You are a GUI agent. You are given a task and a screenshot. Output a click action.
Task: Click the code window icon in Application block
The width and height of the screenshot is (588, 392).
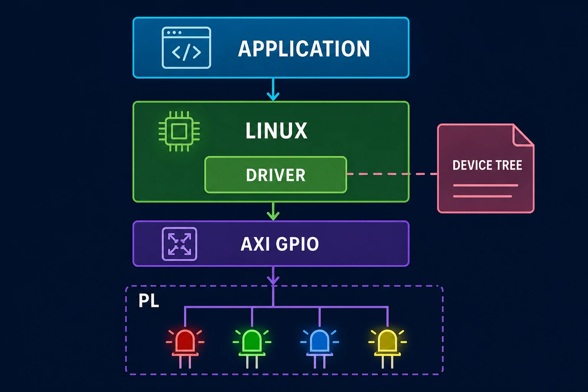coord(186,48)
